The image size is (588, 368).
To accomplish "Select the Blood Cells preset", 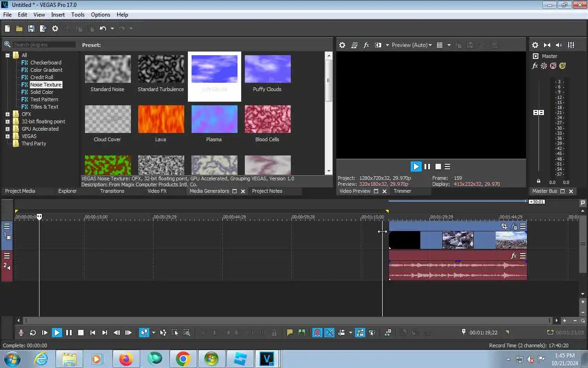I will 267,119.
